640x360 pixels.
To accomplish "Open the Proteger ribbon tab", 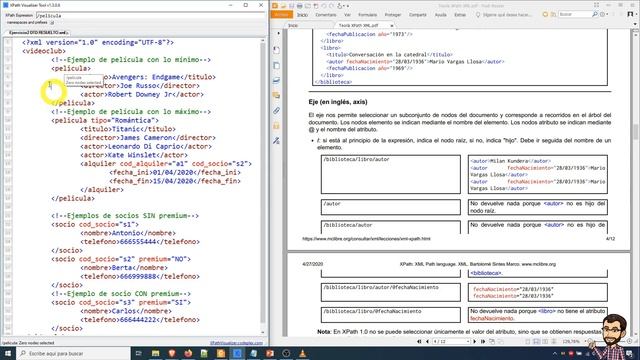I will click(x=393, y=15).
